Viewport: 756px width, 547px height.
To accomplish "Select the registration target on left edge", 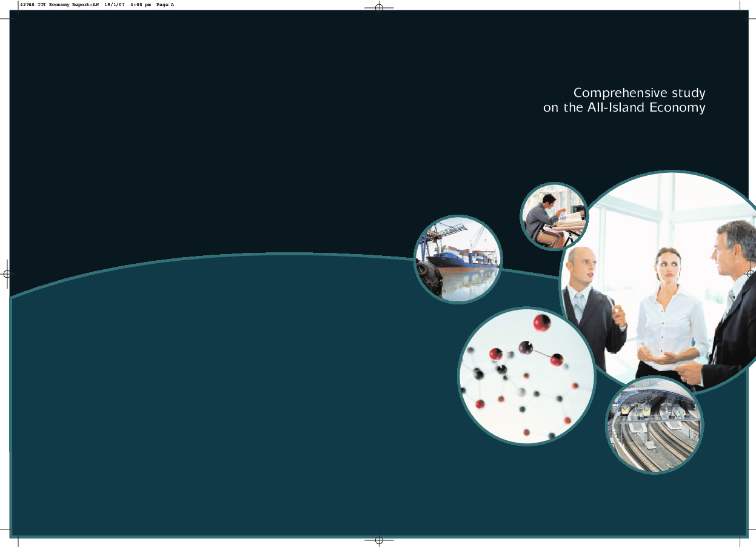I will (6, 274).
